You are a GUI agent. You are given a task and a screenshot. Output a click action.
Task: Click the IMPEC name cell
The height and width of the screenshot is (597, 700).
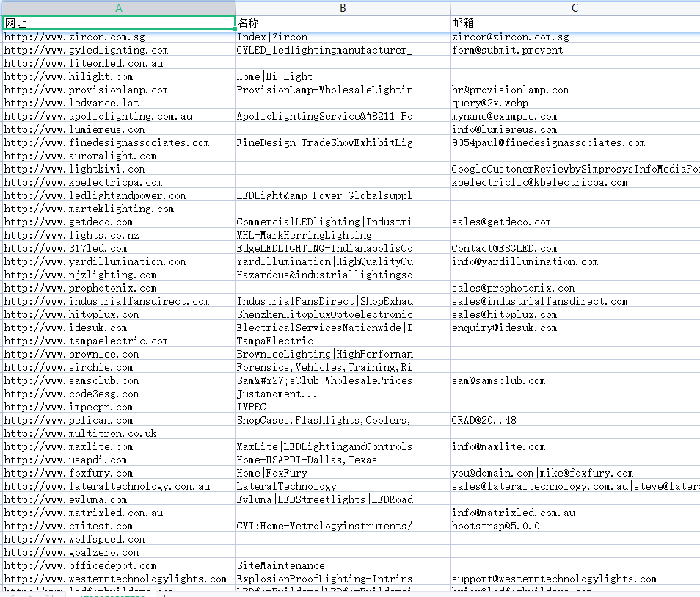[x=343, y=407]
